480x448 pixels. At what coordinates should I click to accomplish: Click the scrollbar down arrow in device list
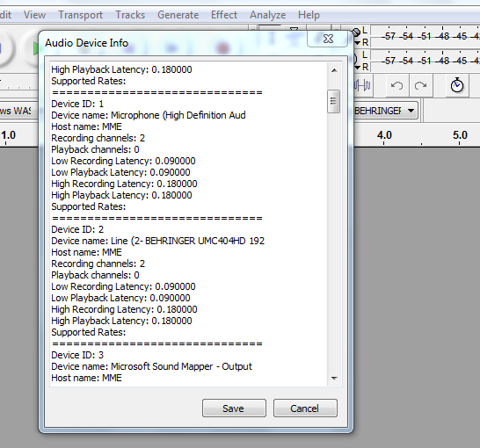coord(334,379)
